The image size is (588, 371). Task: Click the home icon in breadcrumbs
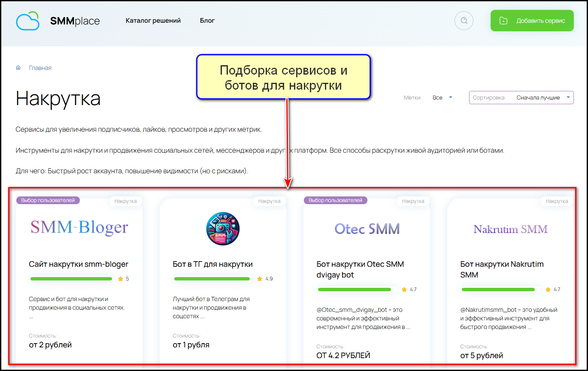pyautogui.click(x=18, y=68)
